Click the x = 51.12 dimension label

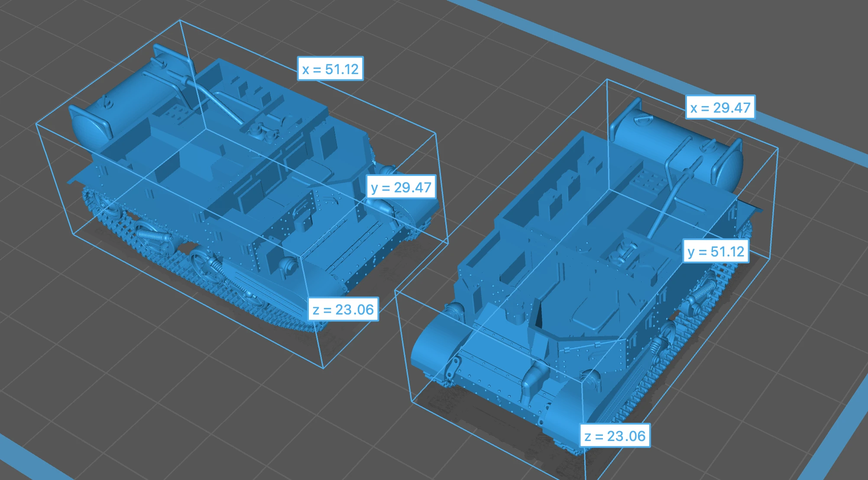tap(330, 69)
